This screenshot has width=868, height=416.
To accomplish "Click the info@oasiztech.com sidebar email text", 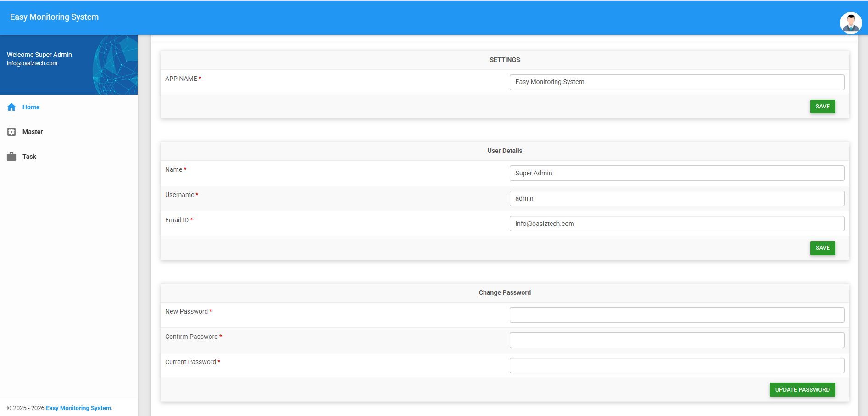I will coord(32,63).
